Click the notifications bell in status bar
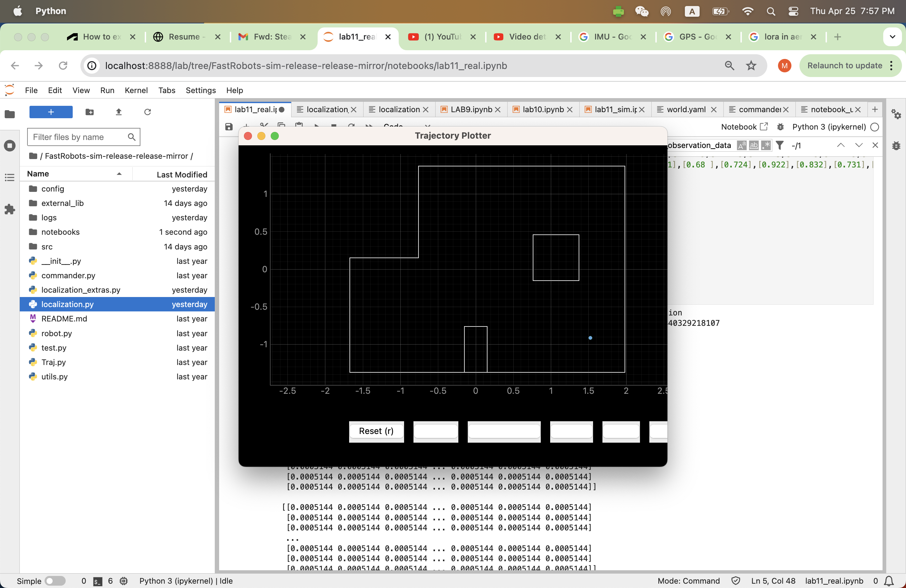This screenshot has width=906, height=588. (889, 581)
